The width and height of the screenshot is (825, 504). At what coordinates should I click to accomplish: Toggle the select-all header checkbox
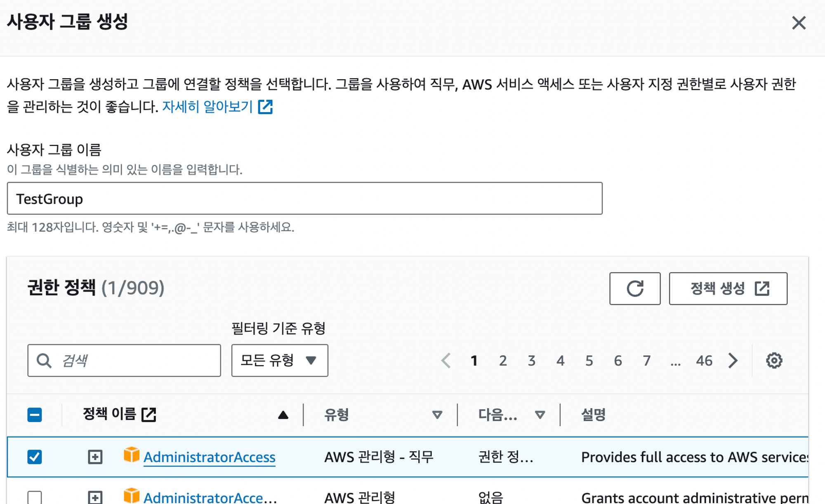pos(35,415)
